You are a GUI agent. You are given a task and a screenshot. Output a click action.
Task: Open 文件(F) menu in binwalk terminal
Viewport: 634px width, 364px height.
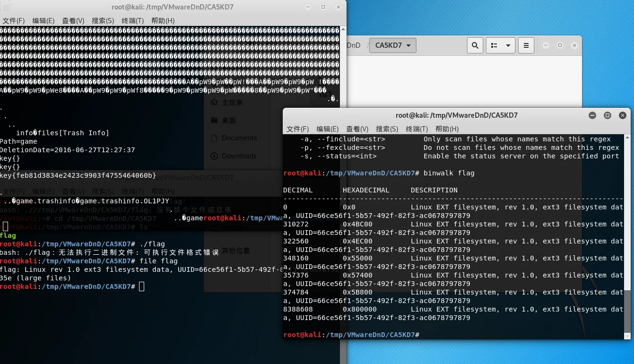pyautogui.click(x=298, y=129)
